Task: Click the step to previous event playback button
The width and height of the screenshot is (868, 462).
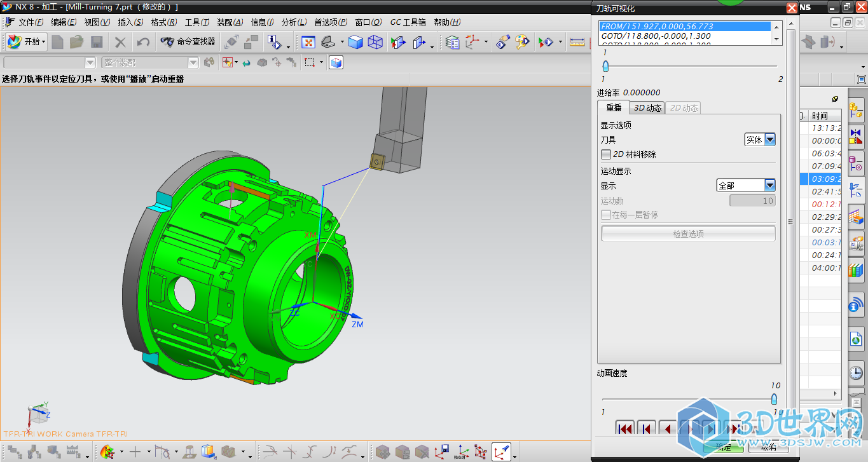Action: click(x=646, y=429)
